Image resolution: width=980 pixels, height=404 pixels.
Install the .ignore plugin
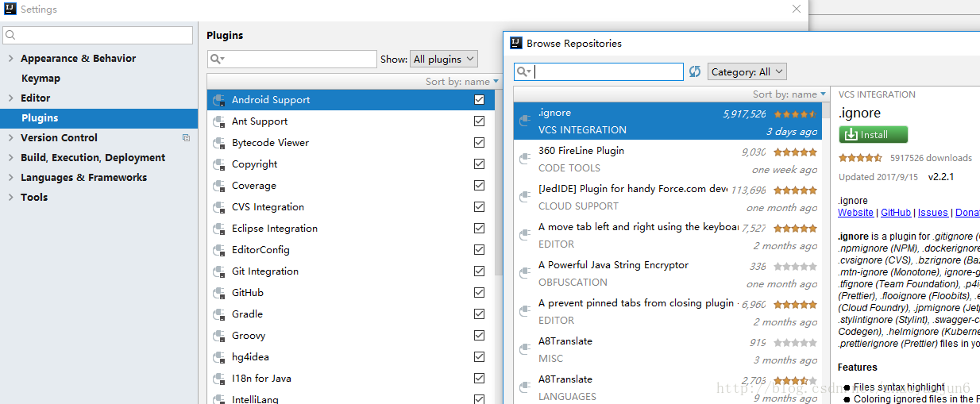[873, 134]
